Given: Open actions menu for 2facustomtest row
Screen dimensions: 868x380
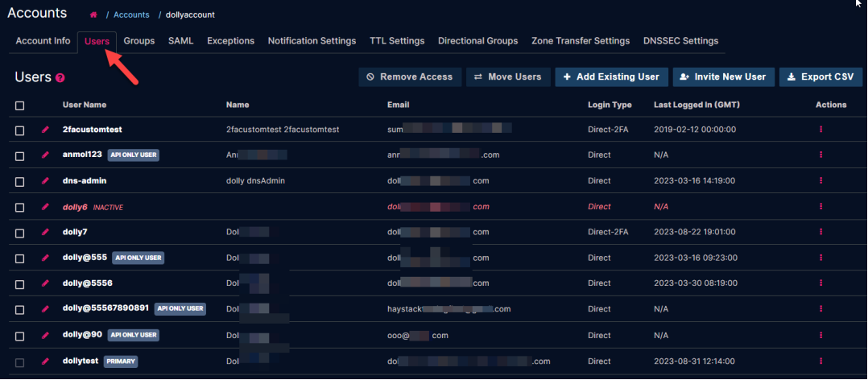Looking at the screenshot, I should [820, 129].
